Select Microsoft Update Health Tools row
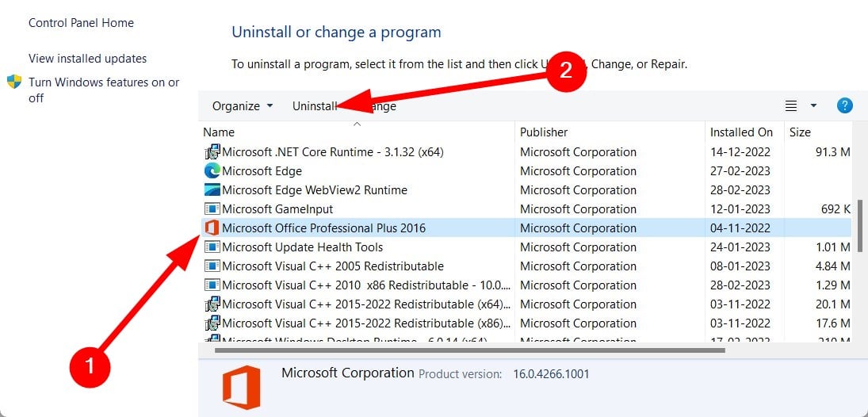This screenshot has width=868, height=417. [525, 247]
